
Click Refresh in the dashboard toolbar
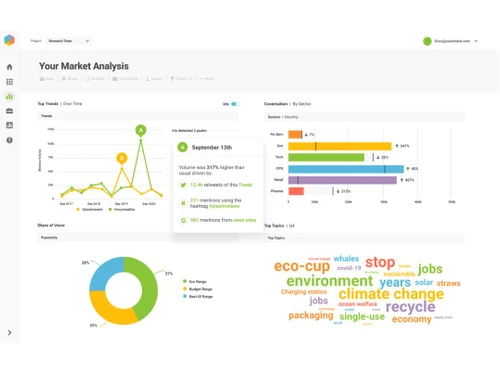coord(95,79)
